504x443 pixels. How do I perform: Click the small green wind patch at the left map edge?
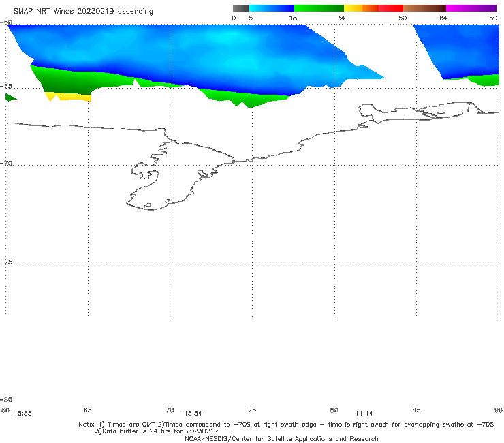10,97
